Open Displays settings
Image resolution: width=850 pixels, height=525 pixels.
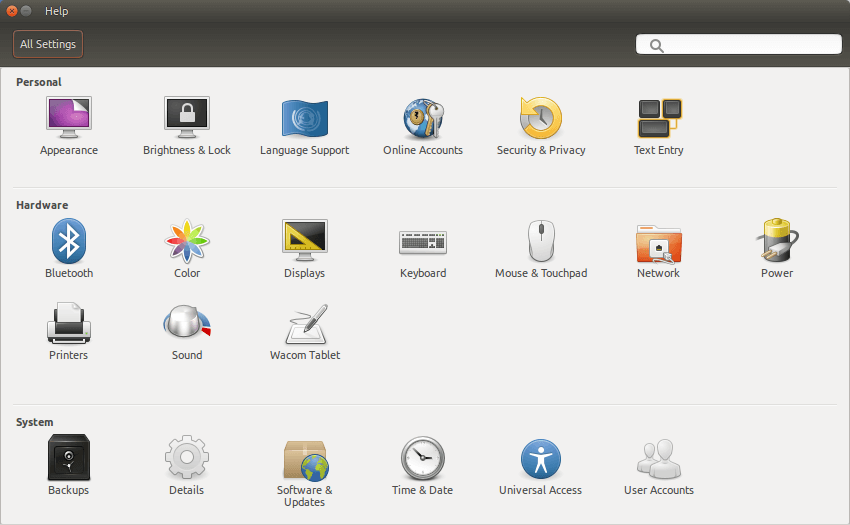pyautogui.click(x=305, y=249)
